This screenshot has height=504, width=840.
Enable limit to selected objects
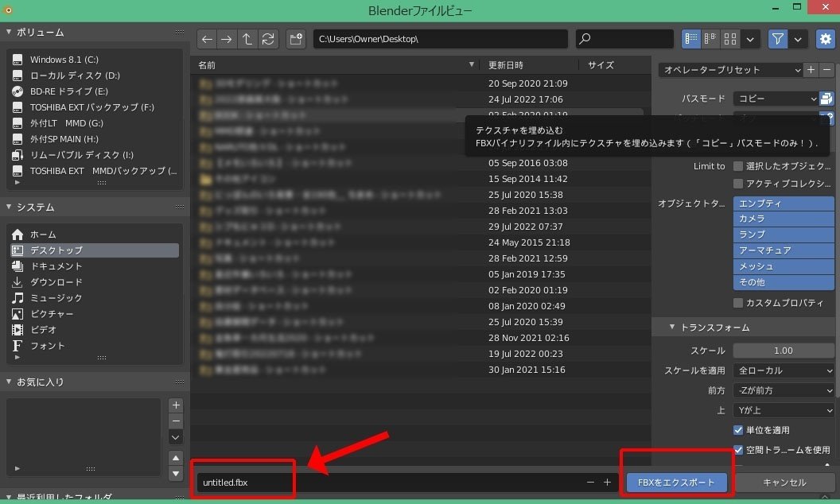pyautogui.click(x=738, y=166)
